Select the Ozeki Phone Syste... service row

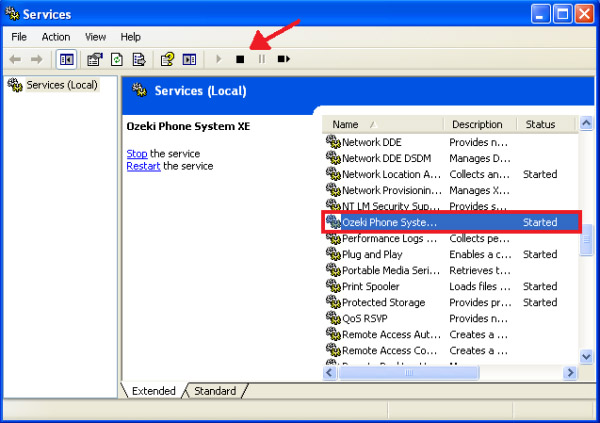[x=452, y=222]
